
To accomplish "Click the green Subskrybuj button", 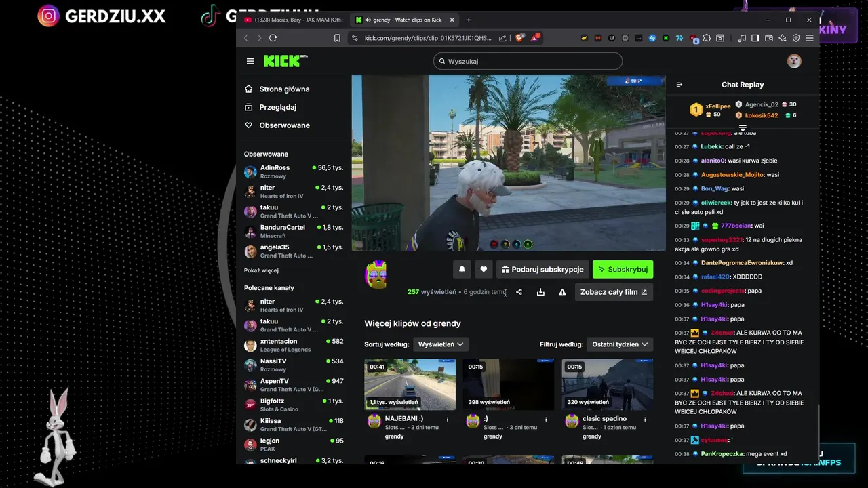I will [623, 269].
